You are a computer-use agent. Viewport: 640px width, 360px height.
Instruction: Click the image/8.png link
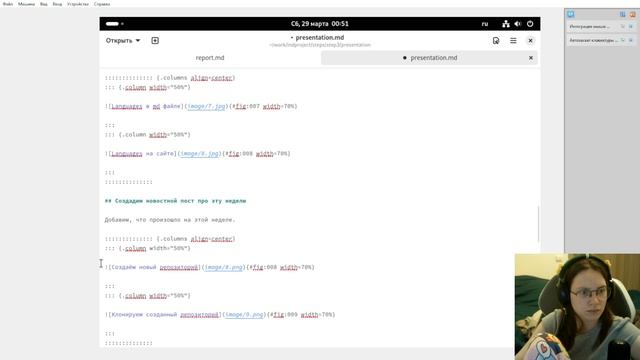click(223, 267)
